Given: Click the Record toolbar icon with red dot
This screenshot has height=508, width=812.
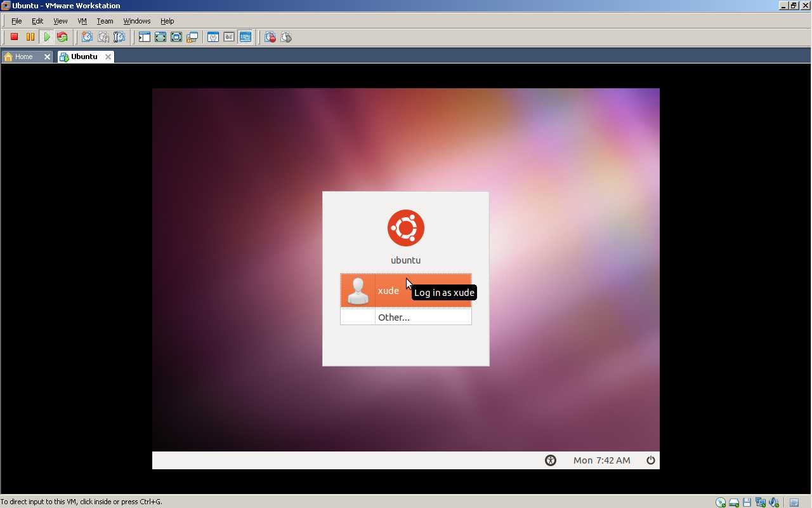Looking at the screenshot, I should (270, 37).
